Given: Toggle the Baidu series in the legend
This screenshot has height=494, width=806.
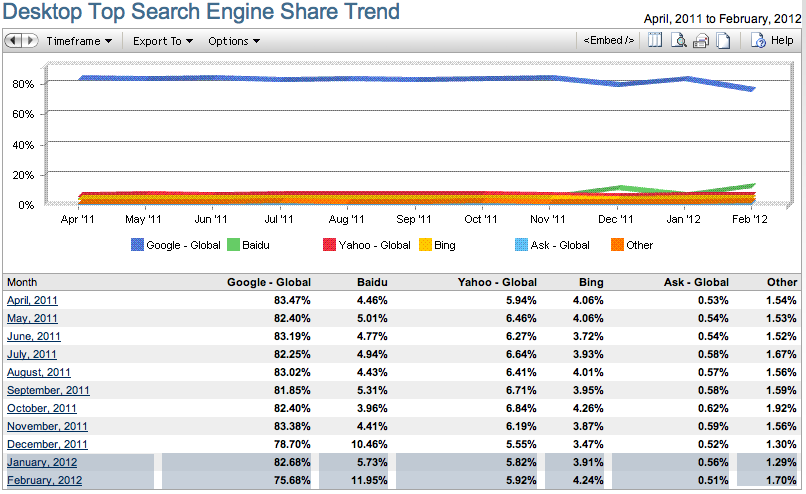Looking at the screenshot, I should click(x=233, y=245).
